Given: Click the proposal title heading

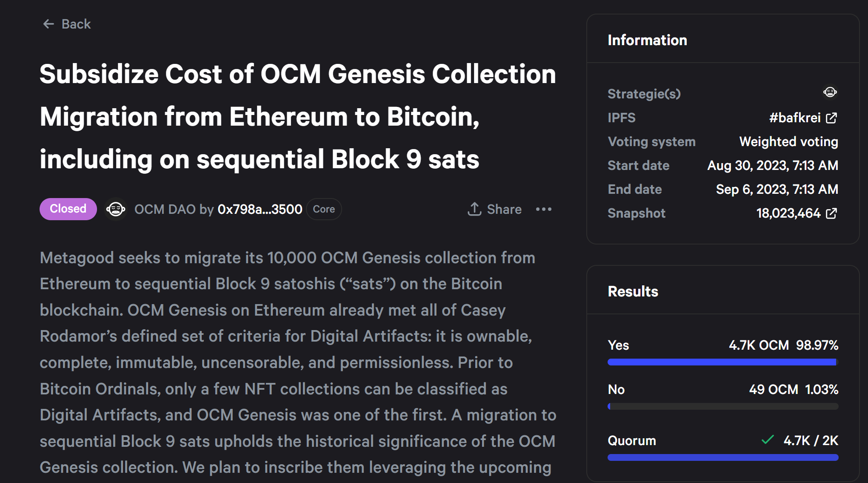Looking at the screenshot, I should 298,117.
